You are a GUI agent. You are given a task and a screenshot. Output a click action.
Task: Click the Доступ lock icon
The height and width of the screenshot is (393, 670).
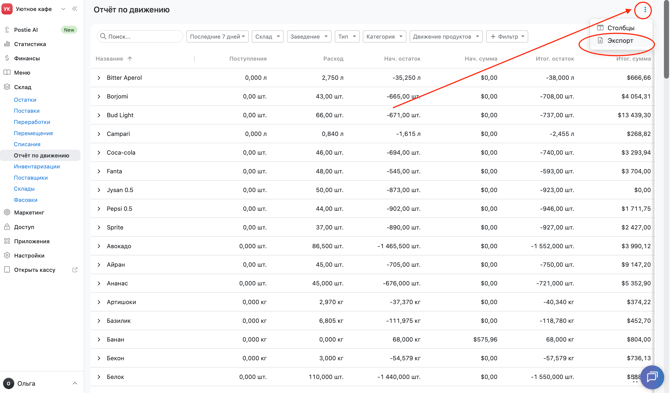(x=7, y=227)
